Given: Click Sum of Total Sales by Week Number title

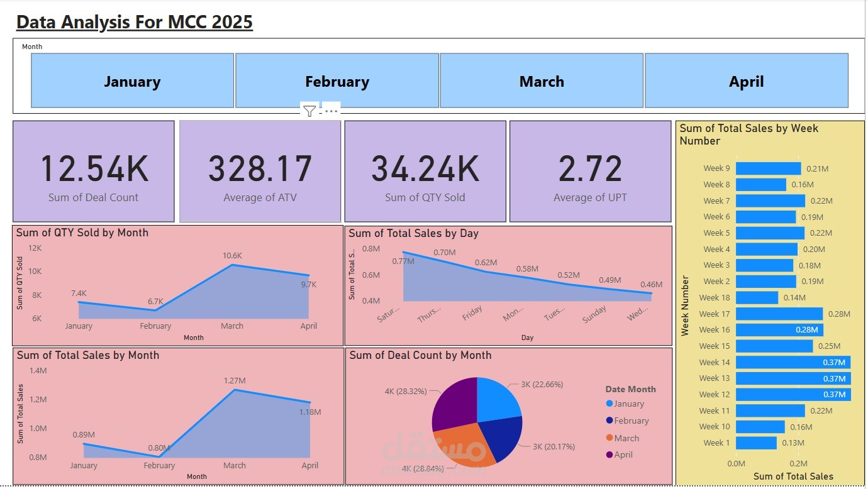Looking at the screenshot, I should tap(749, 134).
